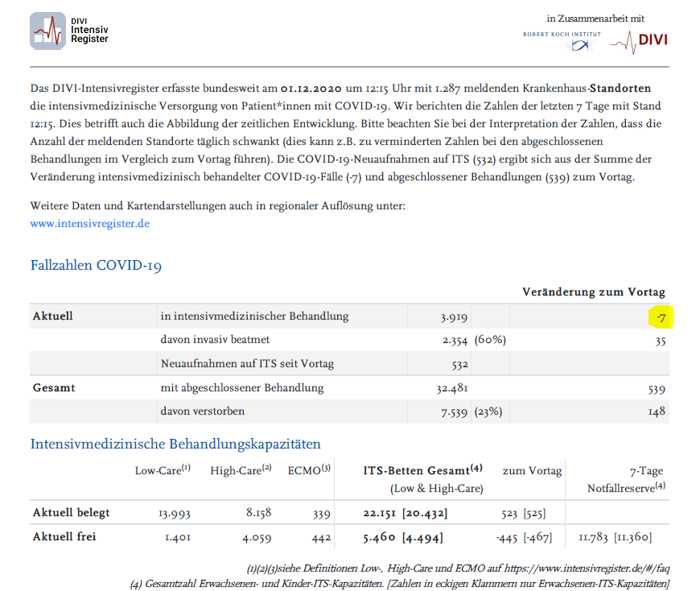The height and width of the screenshot is (591, 700).
Task: Select the 'Aktuell frei' row label
Action: coord(64,537)
